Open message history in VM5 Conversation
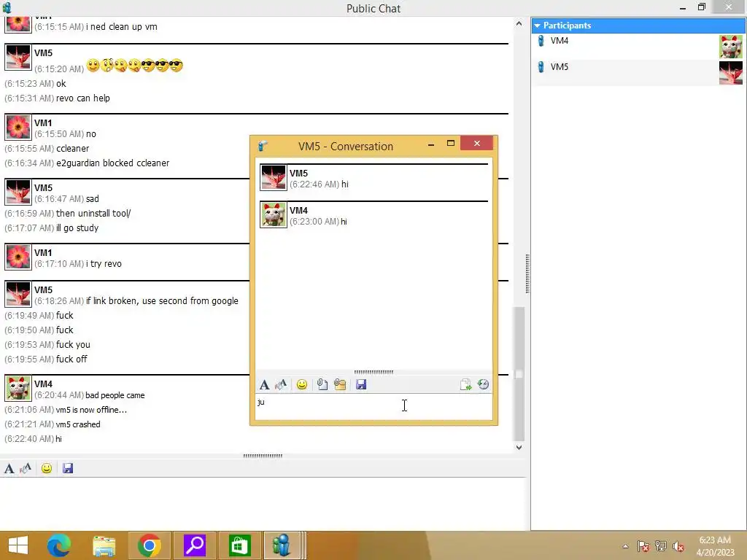Screen dimensions: 747x560 coord(483,384)
